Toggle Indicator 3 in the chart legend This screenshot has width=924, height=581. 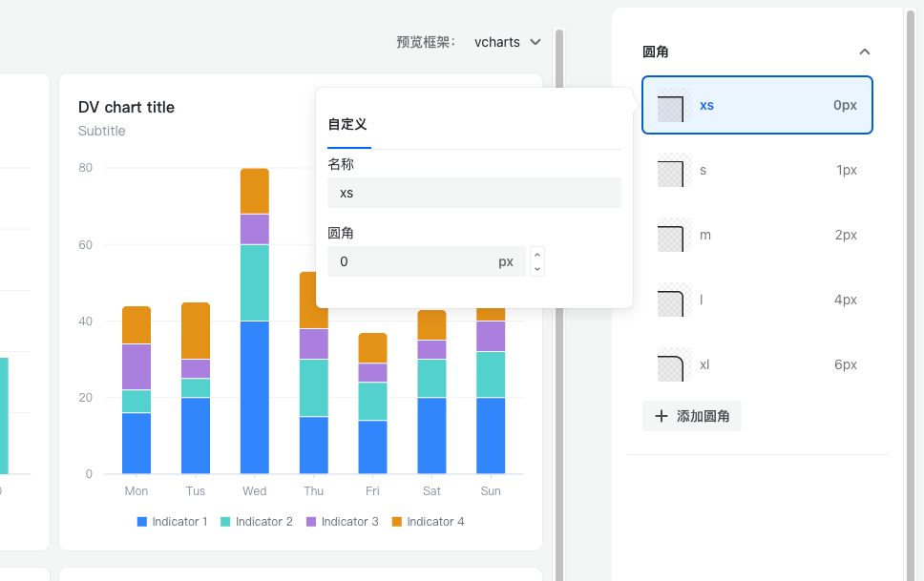click(x=342, y=522)
